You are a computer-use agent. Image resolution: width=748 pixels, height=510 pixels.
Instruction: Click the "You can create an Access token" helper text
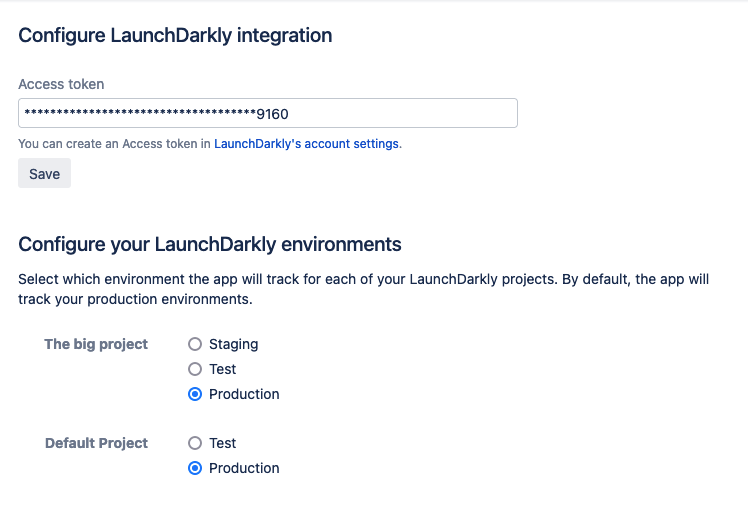coord(115,144)
